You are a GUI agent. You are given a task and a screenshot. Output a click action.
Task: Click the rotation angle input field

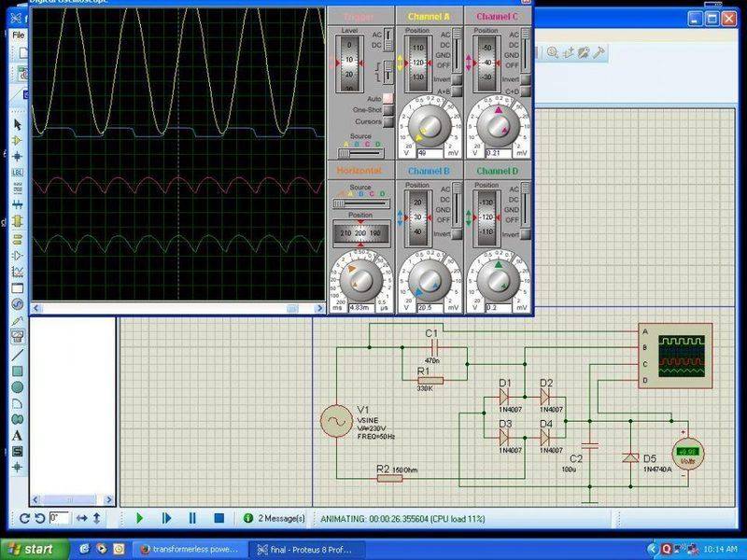(x=59, y=518)
